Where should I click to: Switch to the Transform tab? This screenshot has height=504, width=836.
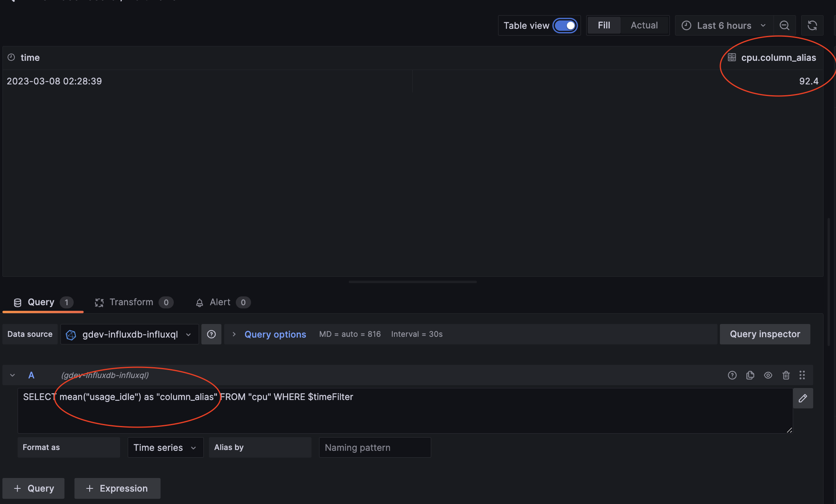click(x=131, y=302)
